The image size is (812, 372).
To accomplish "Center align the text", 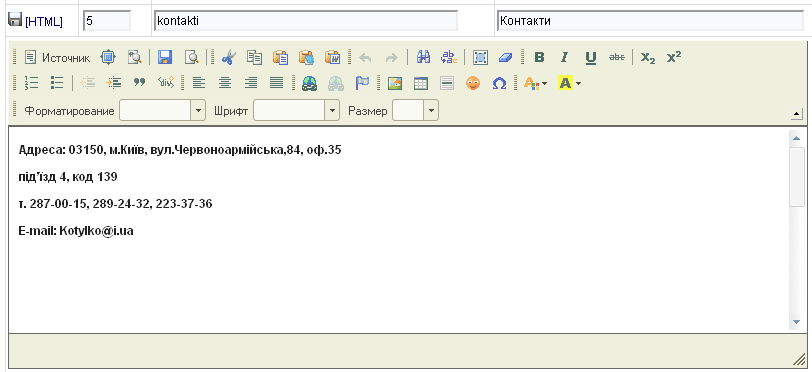I will click(x=225, y=83).
